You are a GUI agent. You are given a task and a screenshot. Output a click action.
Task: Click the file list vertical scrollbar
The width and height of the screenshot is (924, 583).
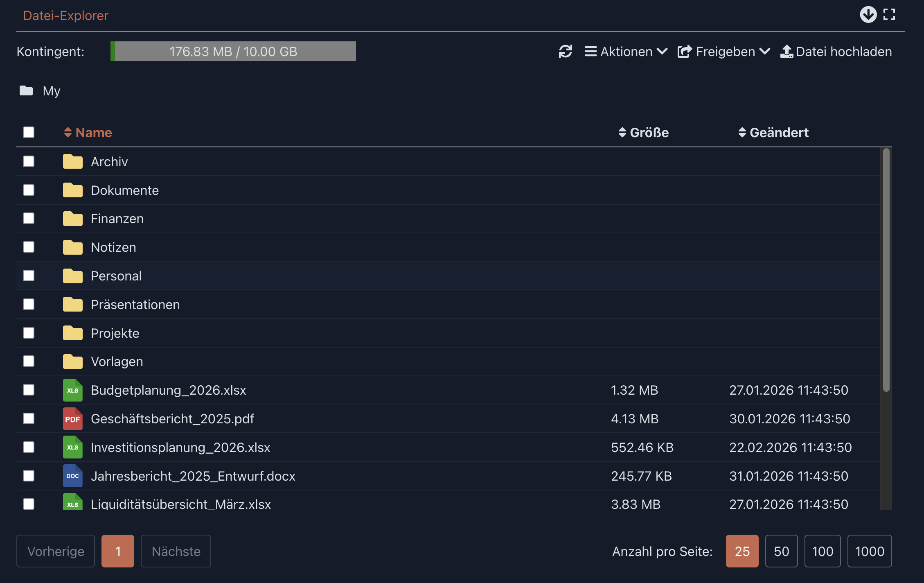(886, 270)
